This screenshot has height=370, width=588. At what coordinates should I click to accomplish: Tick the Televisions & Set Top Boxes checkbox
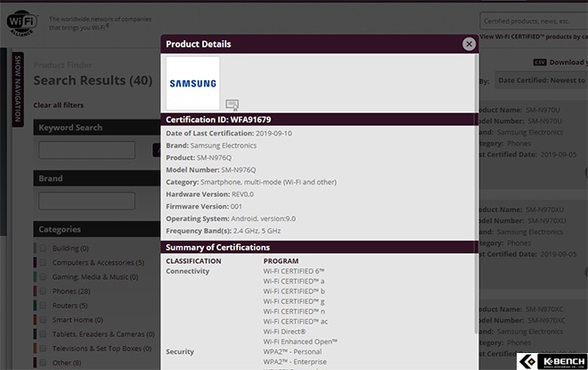pyautogui.click(x=43, y=349)
